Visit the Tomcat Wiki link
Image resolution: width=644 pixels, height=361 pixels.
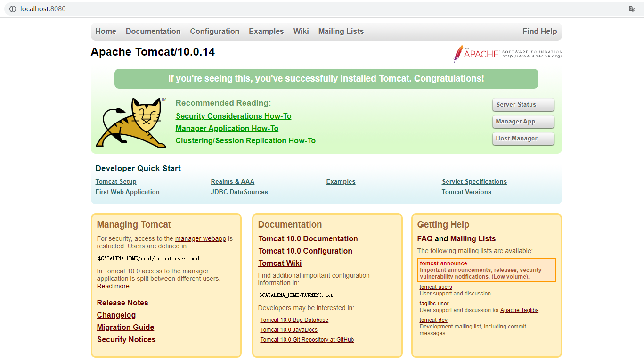280,263
